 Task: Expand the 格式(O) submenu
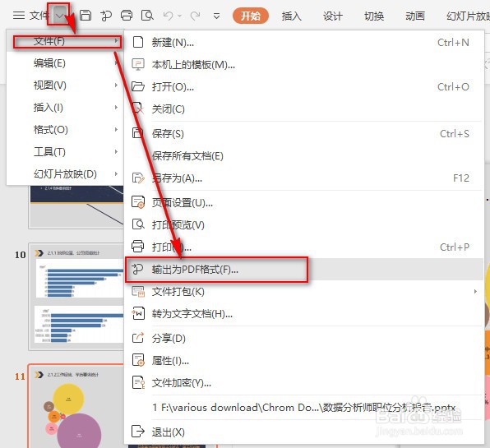(64, 130)
